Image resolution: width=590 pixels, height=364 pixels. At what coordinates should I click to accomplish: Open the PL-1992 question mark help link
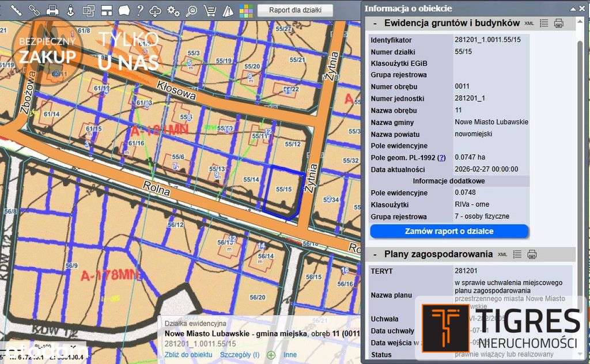point(441,158)
